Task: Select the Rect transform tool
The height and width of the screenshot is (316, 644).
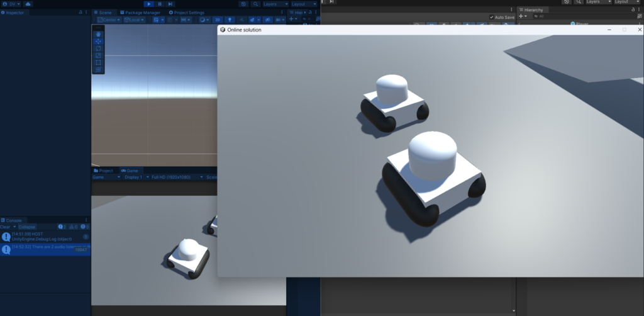Action: 98,63
